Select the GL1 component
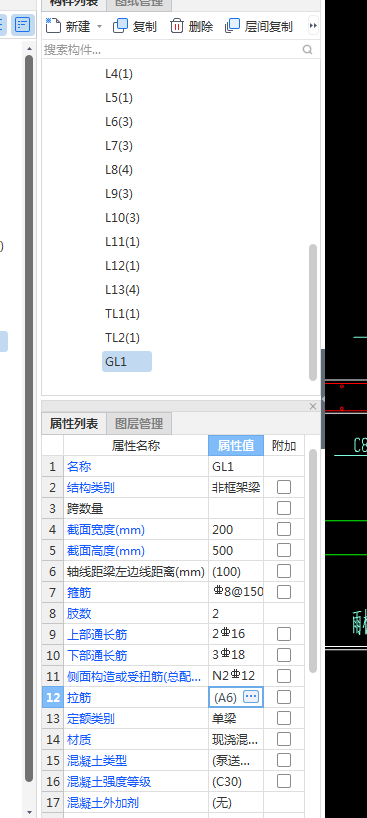367x818 pixels. pos(127,362)
